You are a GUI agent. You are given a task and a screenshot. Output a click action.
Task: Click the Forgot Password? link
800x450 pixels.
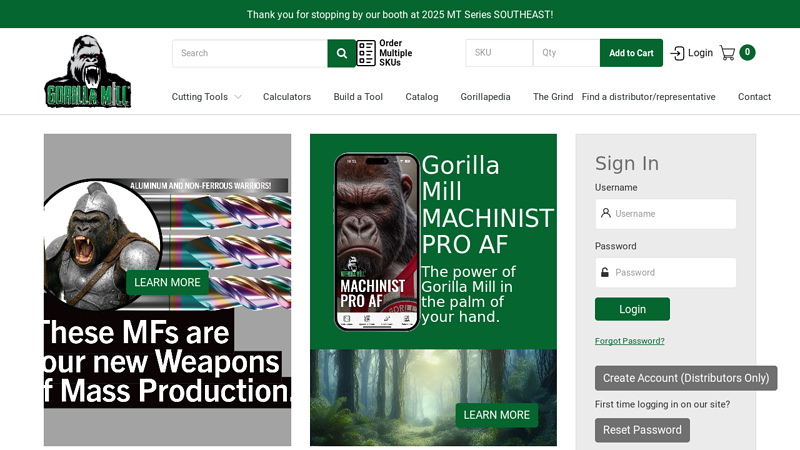[x=630, y=341]
